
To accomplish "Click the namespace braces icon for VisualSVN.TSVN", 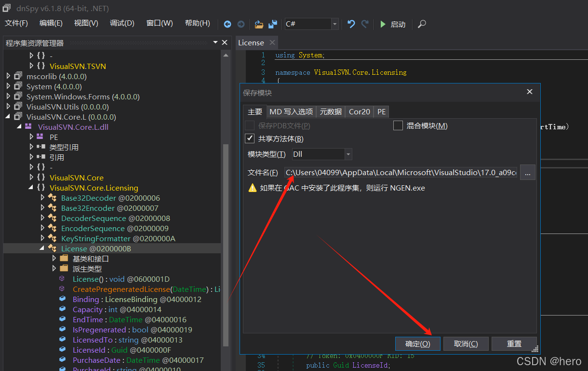I will (41, 66).
